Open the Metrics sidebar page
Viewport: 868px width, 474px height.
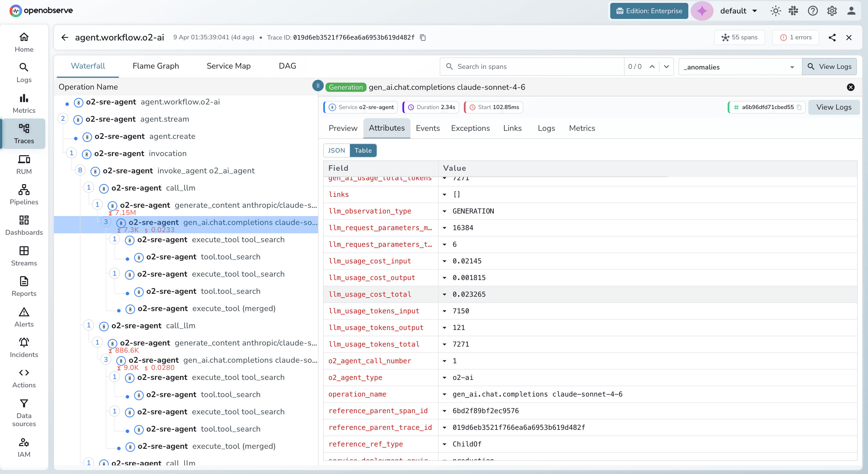point(24,103)
